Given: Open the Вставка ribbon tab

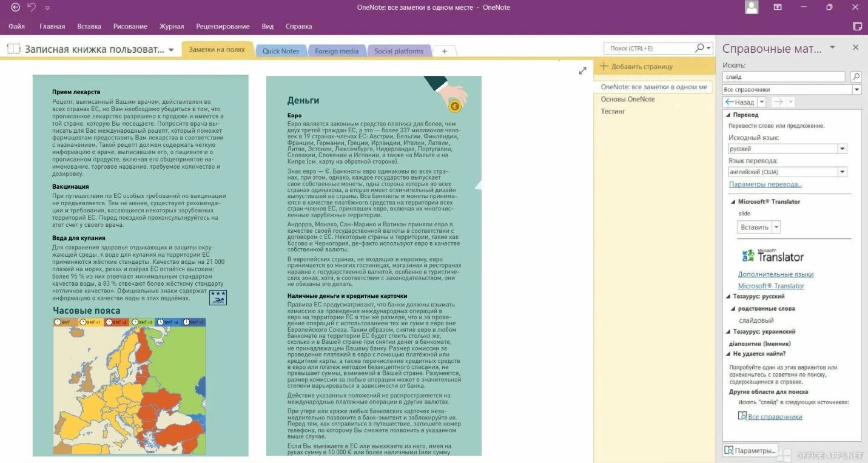Looking at the screenshot, I should click(x=89, y=26).
